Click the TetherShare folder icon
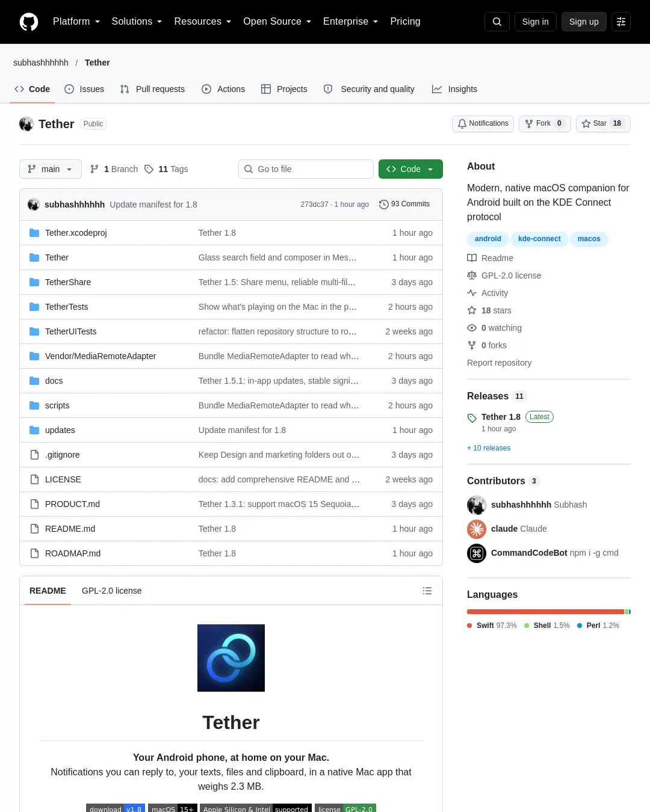 pyautogui.click(x=34, y=282)
